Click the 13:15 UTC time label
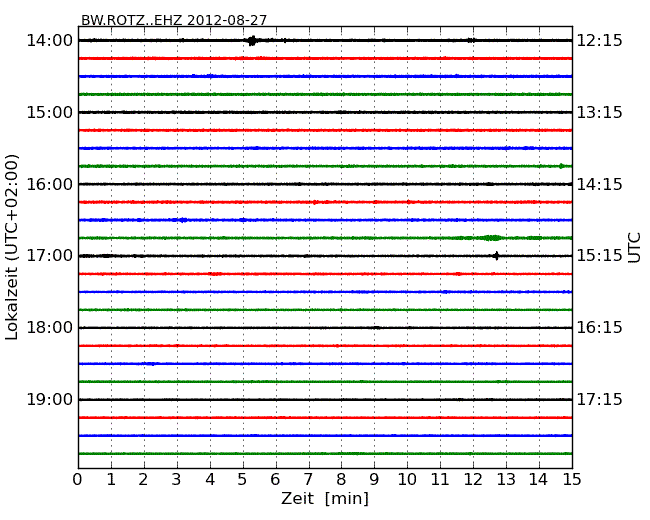The height and width of the screenshot is (520, 650). 599,112
